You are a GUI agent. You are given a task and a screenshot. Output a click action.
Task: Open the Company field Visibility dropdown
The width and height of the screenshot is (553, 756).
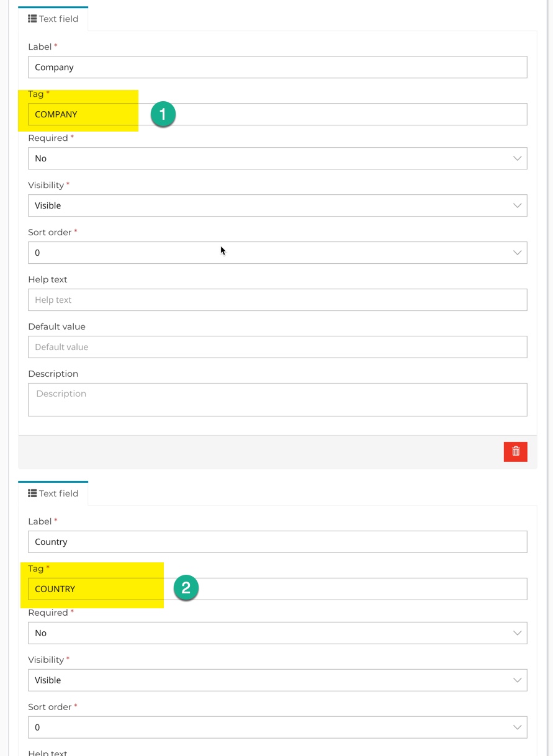pyautogui.click(x=277, y=205)
